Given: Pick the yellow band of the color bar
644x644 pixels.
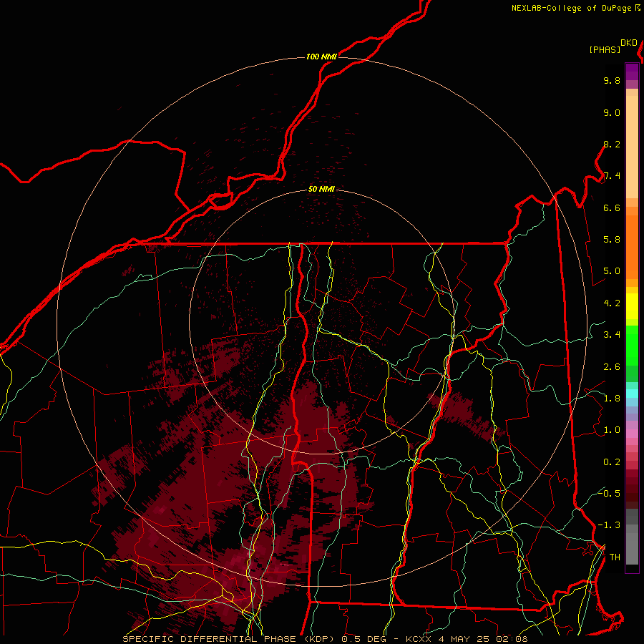Looking at the screenshot, I should click(x=632, y=306).
